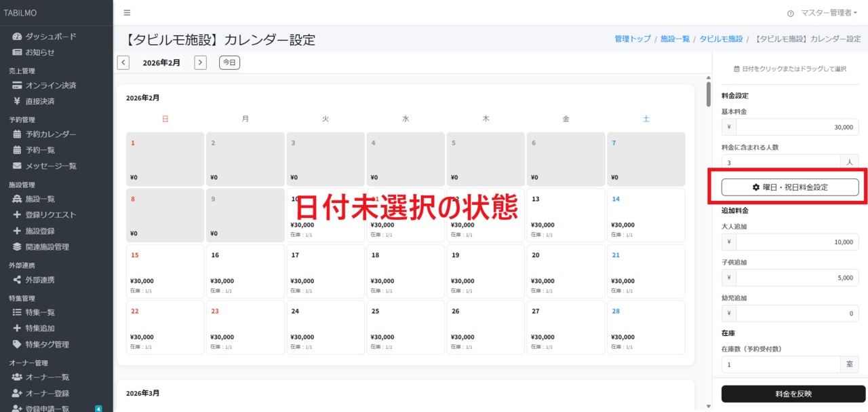The height and width of the screenshot is (412, 868).
Task: Open the 外部連携 share icon
Action: (x=16, y=279)
